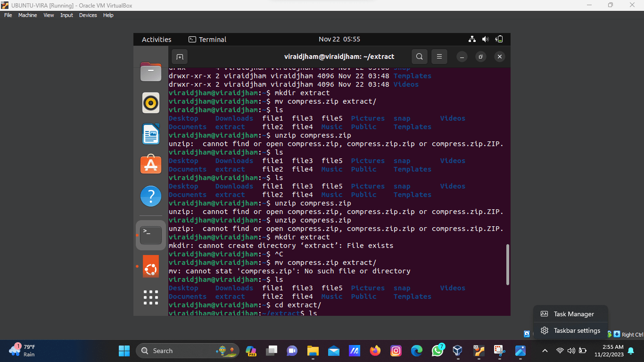
Task: Open VirtualBox Machine menu
Action: 27,15
